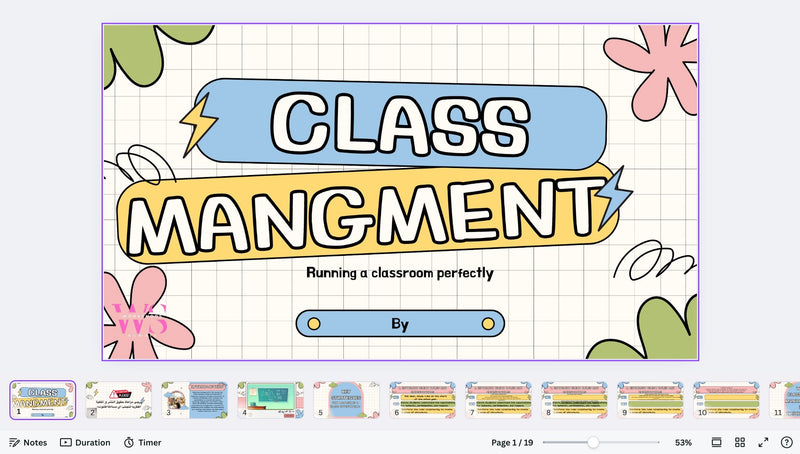Open the help question mark button
Viewport: 800px width, 454px height.
coord(787,442)
